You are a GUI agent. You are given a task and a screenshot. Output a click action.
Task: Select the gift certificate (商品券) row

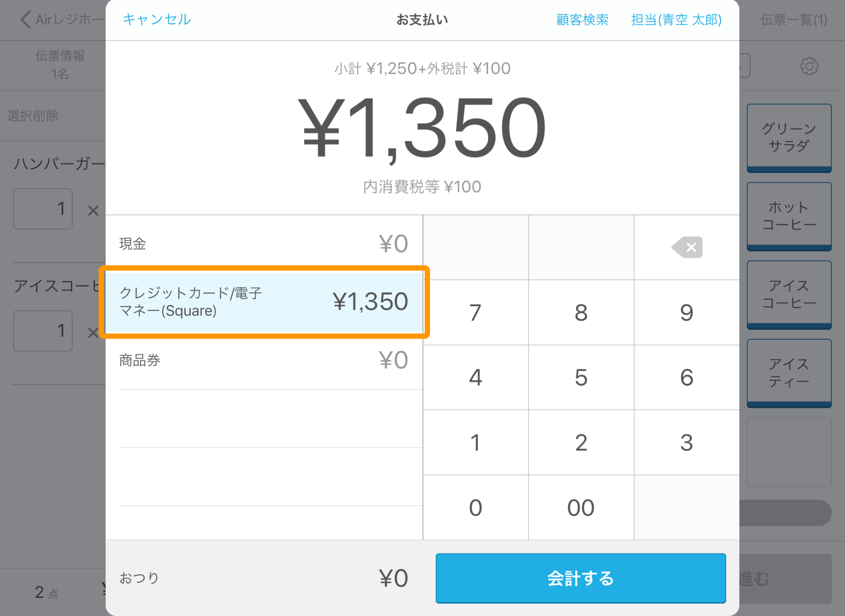click(264, 360)
